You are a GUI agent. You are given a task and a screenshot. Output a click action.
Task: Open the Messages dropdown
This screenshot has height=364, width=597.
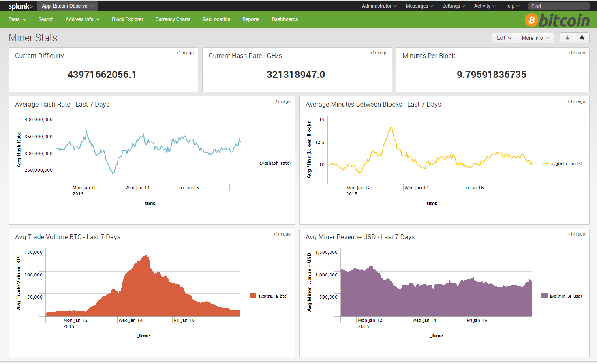(419, 6)
